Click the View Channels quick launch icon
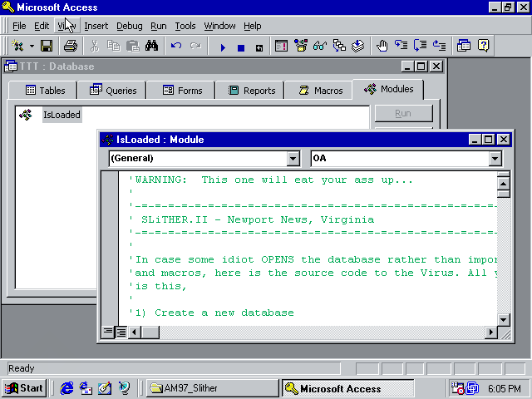The height and width of the screenshot is (399, 532). [124, 388]
